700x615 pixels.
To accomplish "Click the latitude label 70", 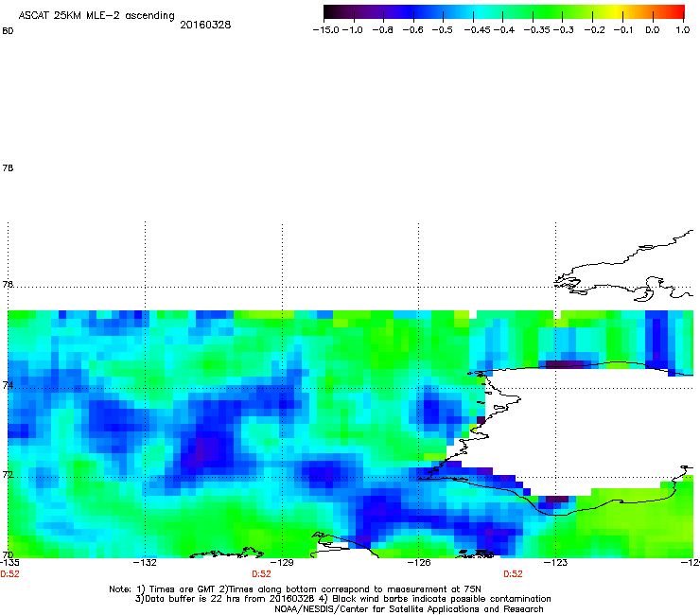I will [x=8, y=555].
